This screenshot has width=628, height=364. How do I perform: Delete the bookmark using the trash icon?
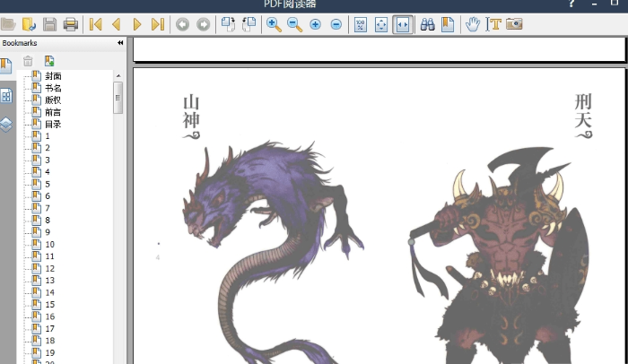point(28,61)
